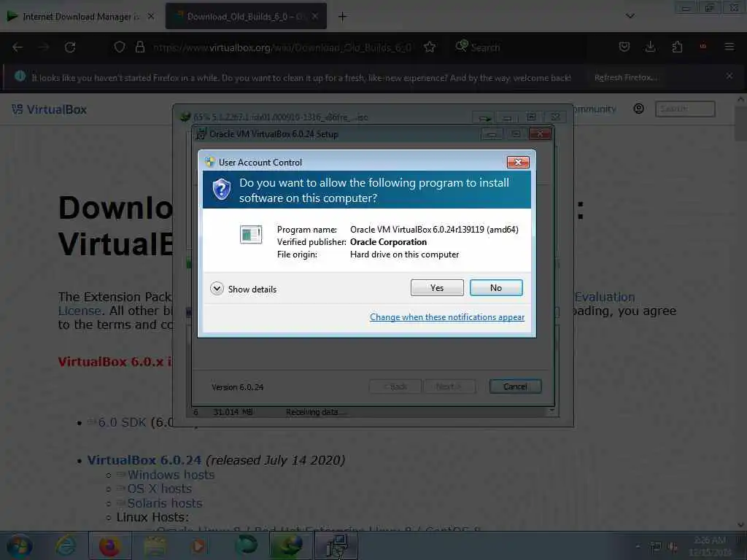The height and width of the screenshot is (560, 747).
Task: Select the Download_Old_Builds_6_0 tab
Action: [246, 17]
